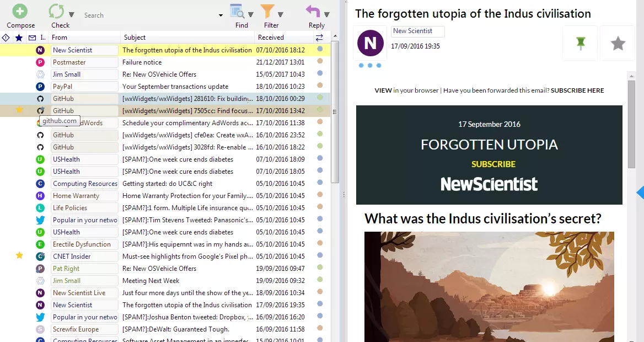Unstar the starred GitHub 7505cc message
The width and height of the screenshot is (644, 342).
[19, 110]
